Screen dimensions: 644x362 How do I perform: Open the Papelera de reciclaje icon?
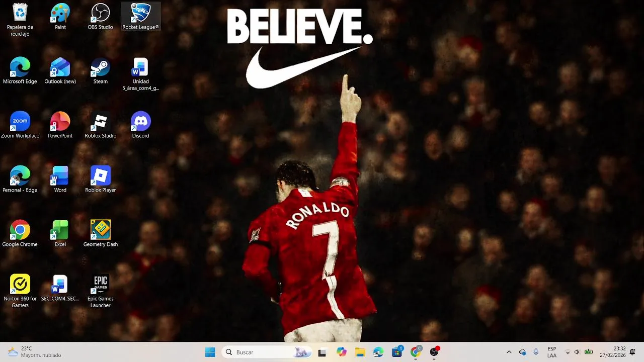click(20, 20)
